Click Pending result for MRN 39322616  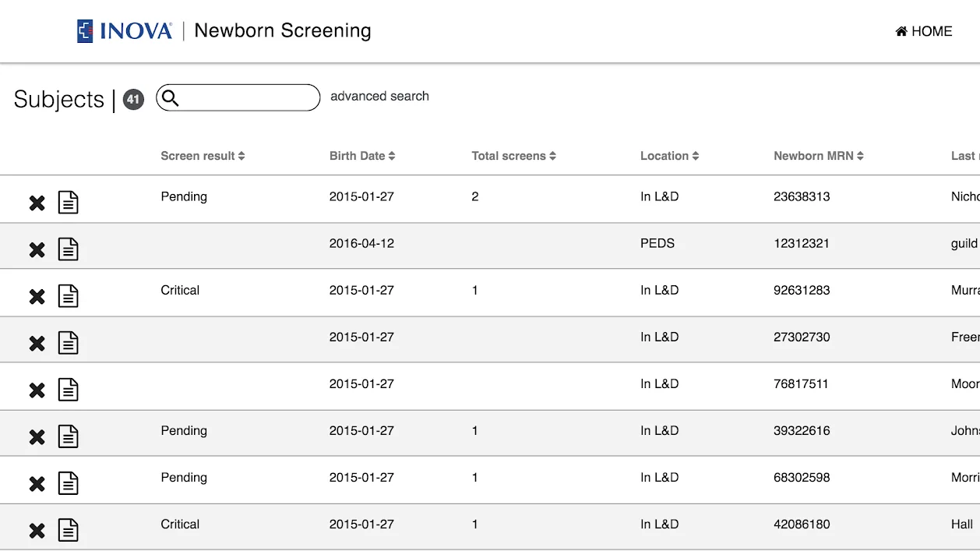pyautogui.click(x=184, y=430)
